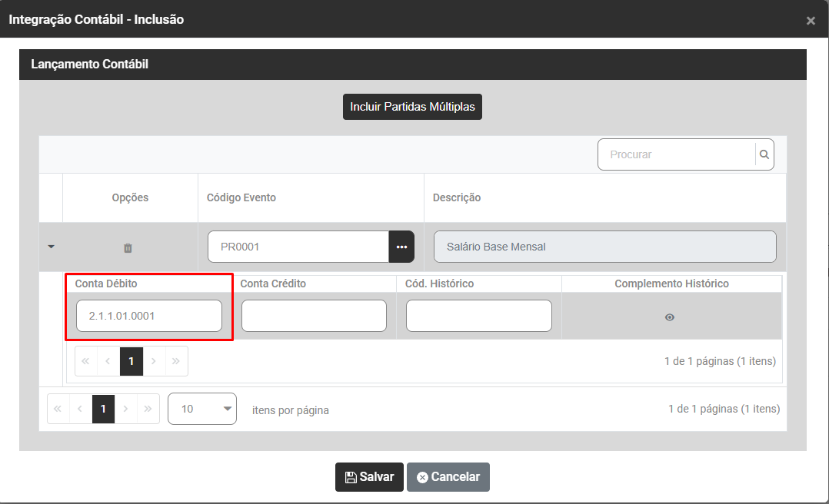Focus the Procurar search field
The image size is (829, 504).
pyautogui.click(x=677, y=154)
